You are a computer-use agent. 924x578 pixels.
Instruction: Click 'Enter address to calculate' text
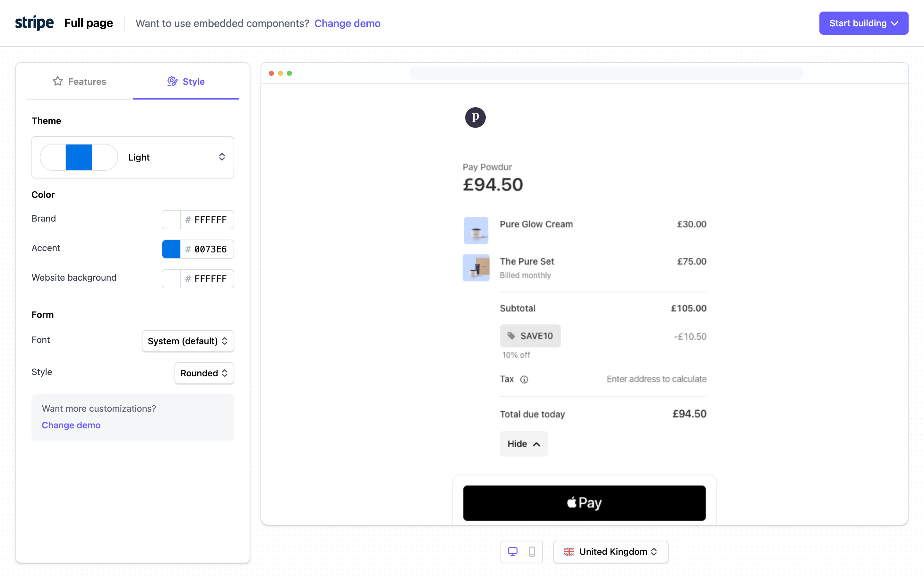coord(656,379)
